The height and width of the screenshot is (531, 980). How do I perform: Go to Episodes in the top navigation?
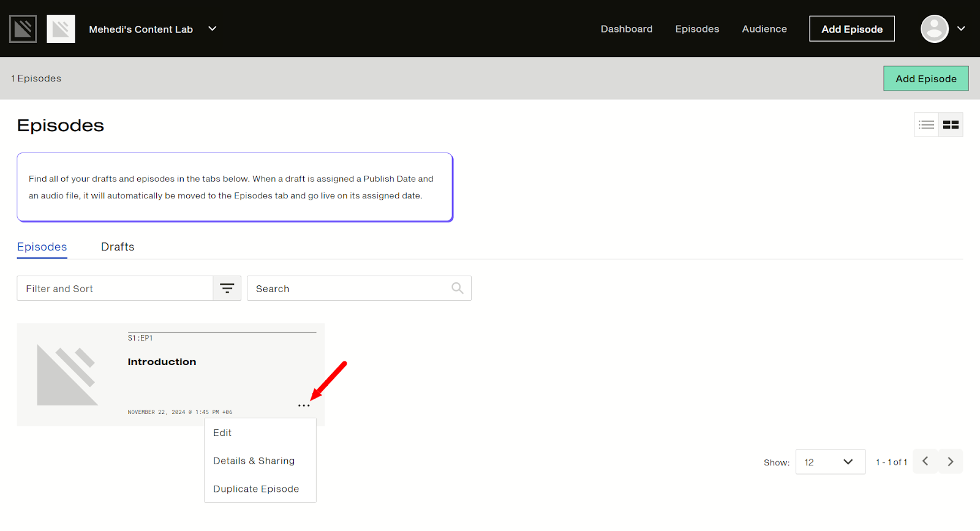pos(697,29)
